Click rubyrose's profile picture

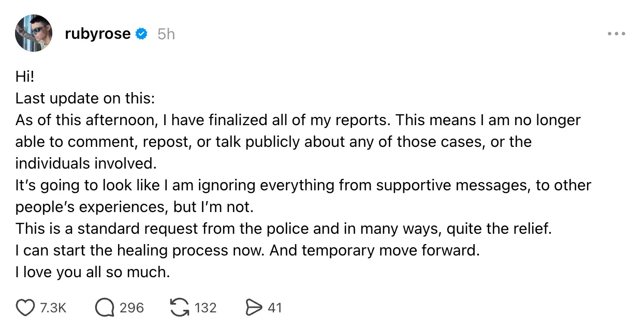click(34, 33)
